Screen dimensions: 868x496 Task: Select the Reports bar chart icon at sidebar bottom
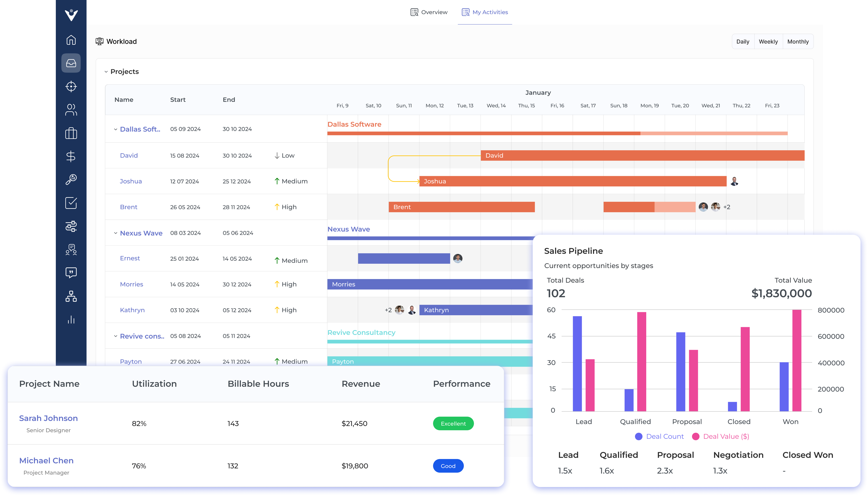(x=71, y=319)
